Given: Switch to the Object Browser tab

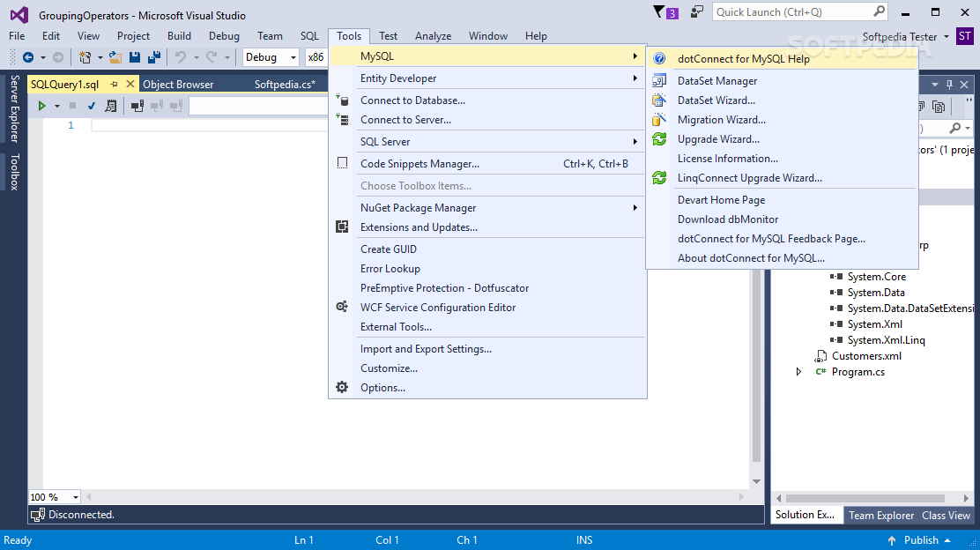Looking at the screenshot, I should (178, 85).
